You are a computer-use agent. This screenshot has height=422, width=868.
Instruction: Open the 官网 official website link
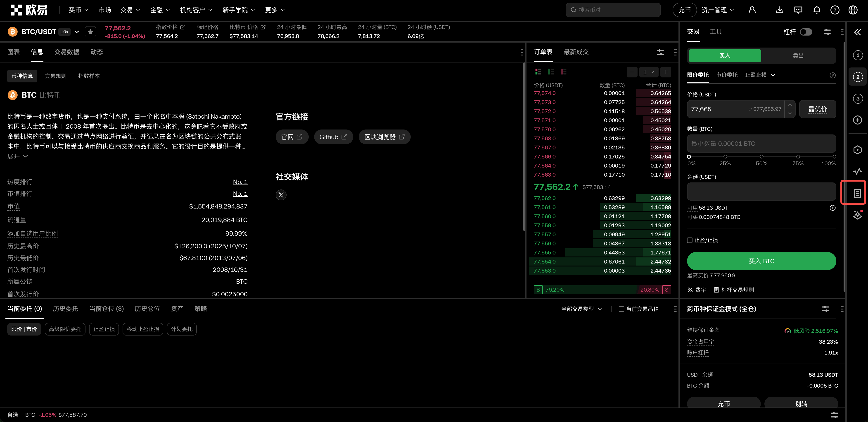(x=292, y=137)
